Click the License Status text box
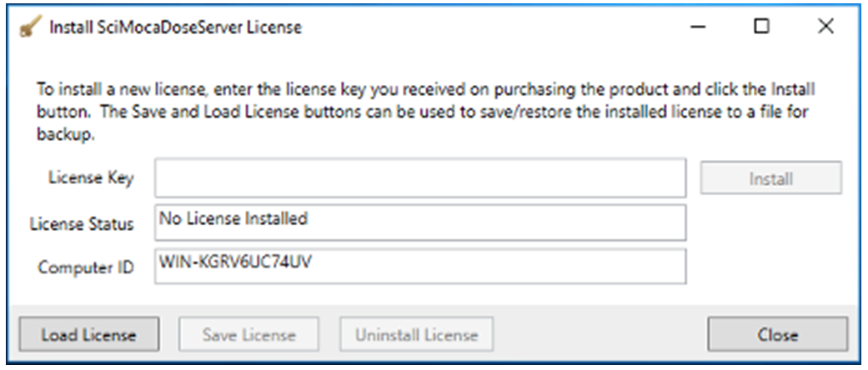The height and width of the screenshot is (370, 868). click(420, 222)
